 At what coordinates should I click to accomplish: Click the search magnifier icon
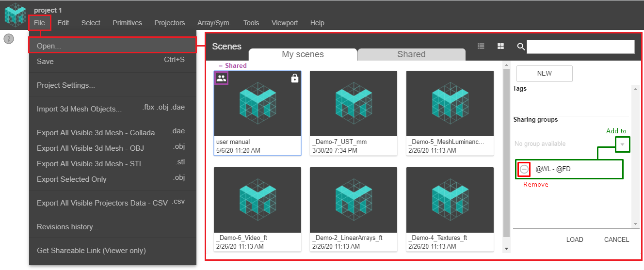tap(521, 47)
